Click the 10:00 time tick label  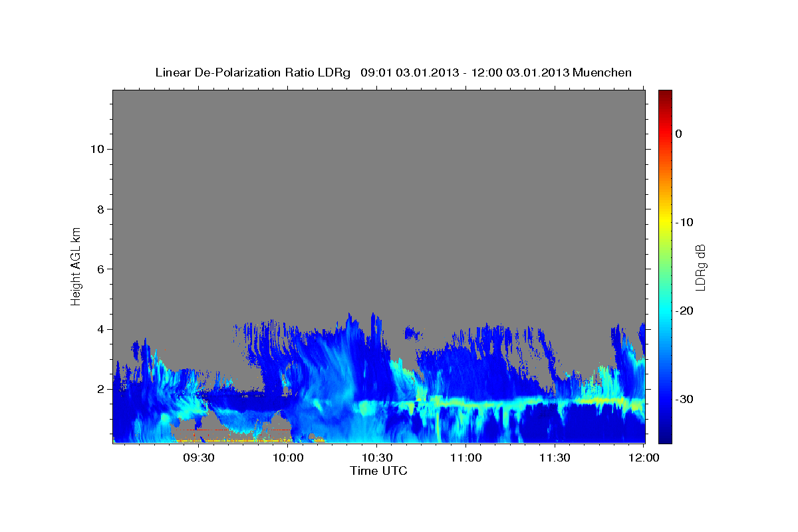pos(288,458)
